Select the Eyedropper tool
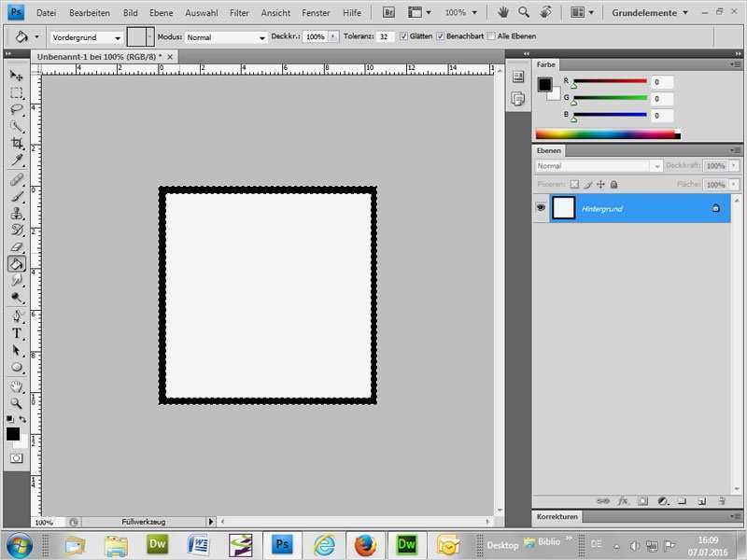Screen dimensions: 747x560 point(16,161)
